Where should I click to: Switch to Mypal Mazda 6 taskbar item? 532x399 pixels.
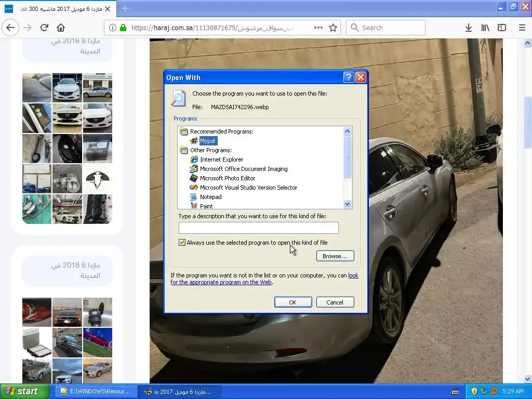pyautogui.click(x=180, y=392)
